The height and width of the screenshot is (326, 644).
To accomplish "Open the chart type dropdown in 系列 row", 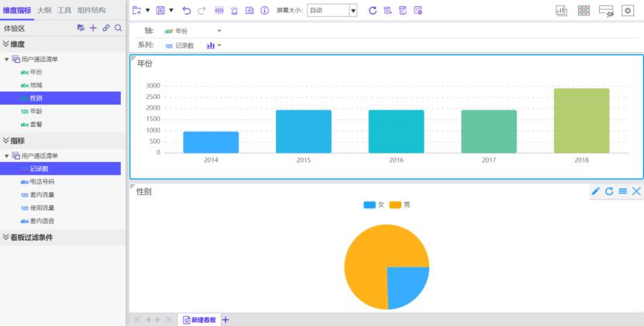I will click(214, 46).
